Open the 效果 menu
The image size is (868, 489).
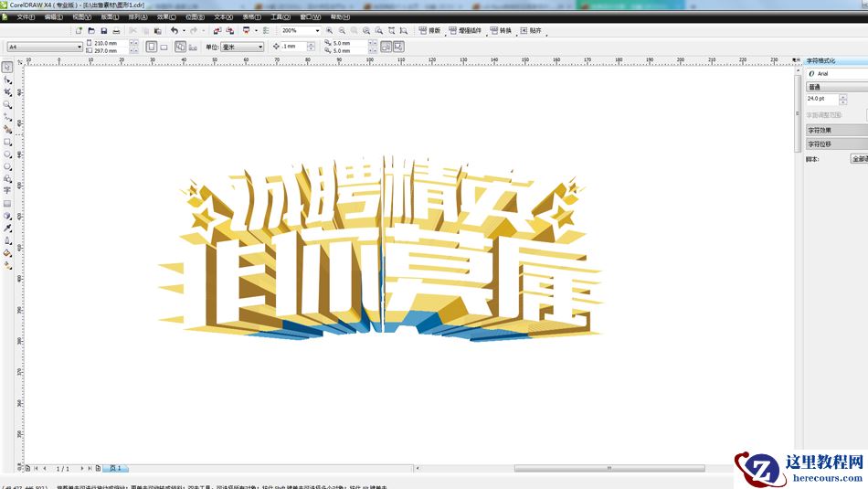tap(166, 17)
